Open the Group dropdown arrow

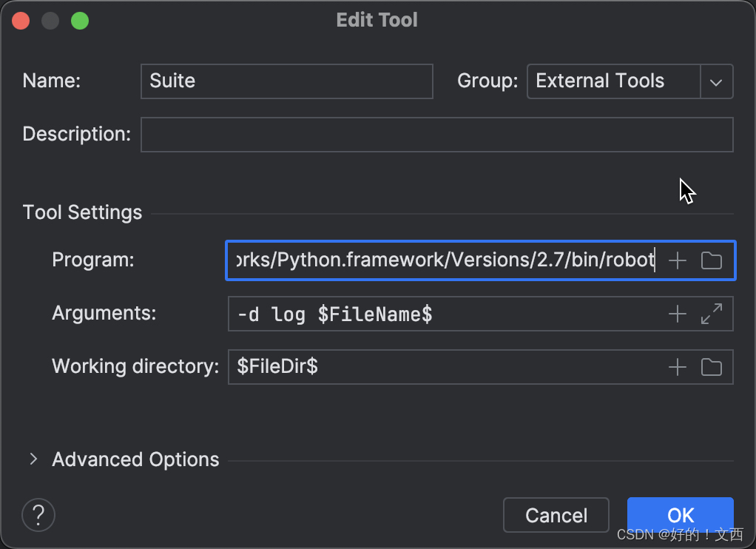coord(717,81)
